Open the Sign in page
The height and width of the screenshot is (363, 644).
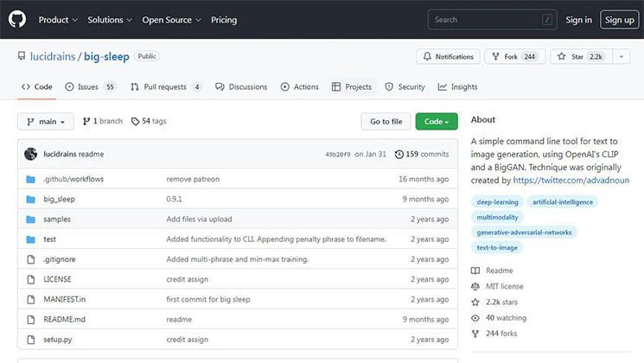pos(578,20)
